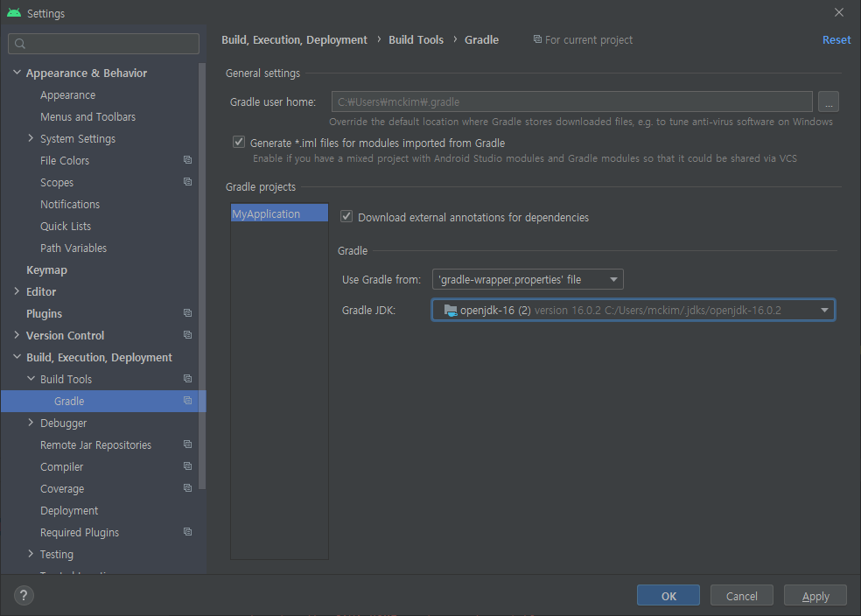Click the Android Studio logo in title bar
The height and width of the screenshot is (616, 861).
coord(14,12)
